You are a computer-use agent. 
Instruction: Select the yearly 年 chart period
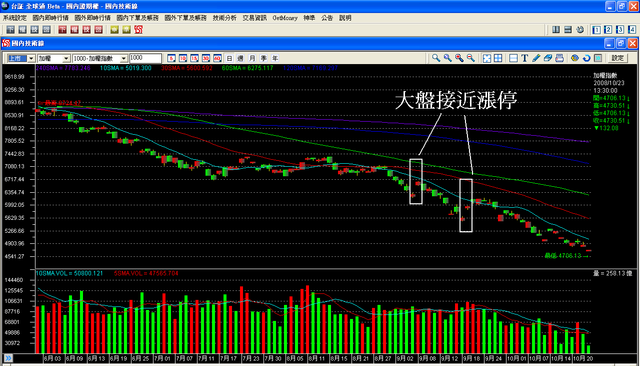coord(275,58)
